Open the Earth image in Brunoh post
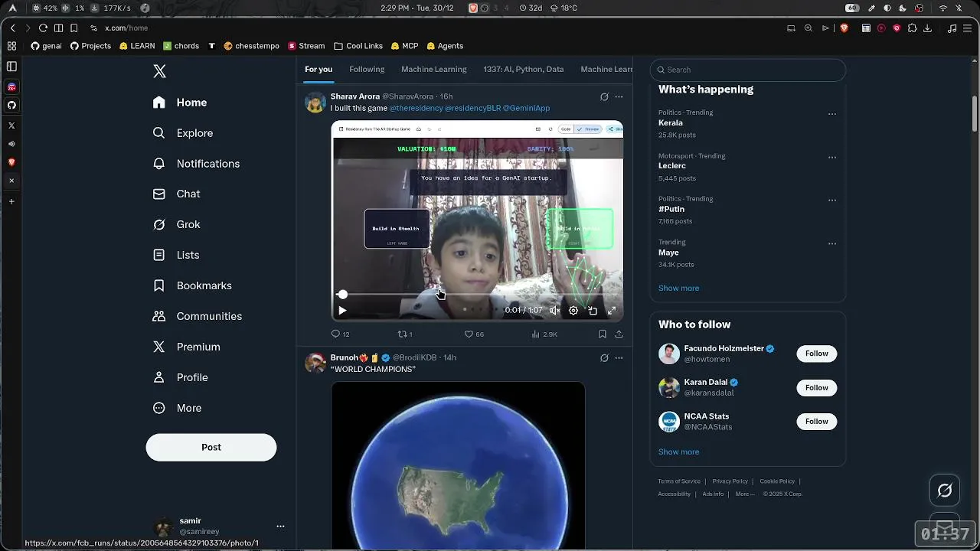The height and width of the screenshot is (551, 980). click(458, 465)
